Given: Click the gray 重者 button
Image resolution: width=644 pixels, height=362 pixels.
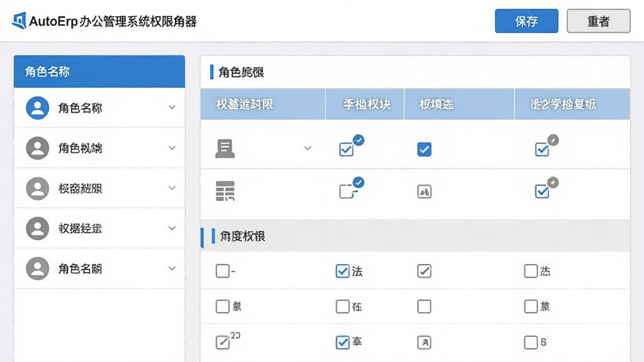Looking at the screenshot, I should [599, 21].
